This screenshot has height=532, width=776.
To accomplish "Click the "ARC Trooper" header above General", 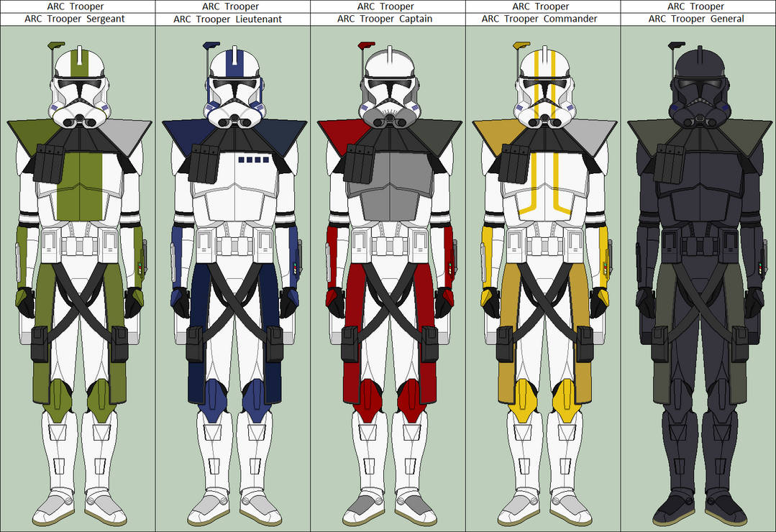I will [696, 6].
